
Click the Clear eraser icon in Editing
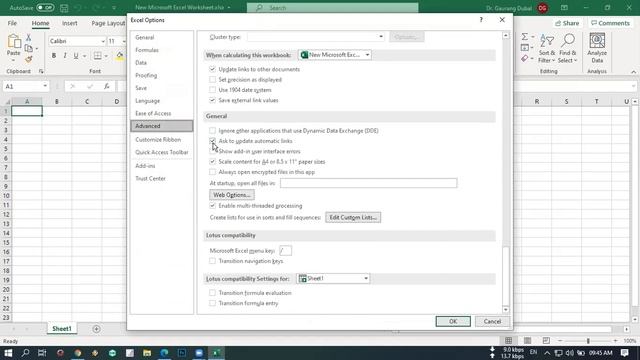click(x=525, y=59)
